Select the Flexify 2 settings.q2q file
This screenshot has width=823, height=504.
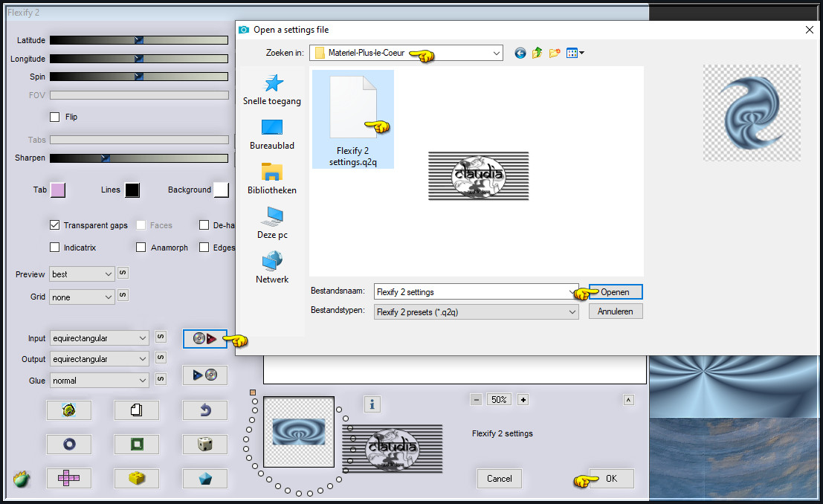[352, 120]
